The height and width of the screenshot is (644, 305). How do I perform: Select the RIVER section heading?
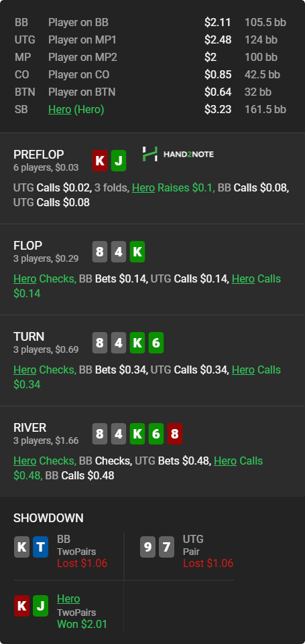[x=30, y=428]
